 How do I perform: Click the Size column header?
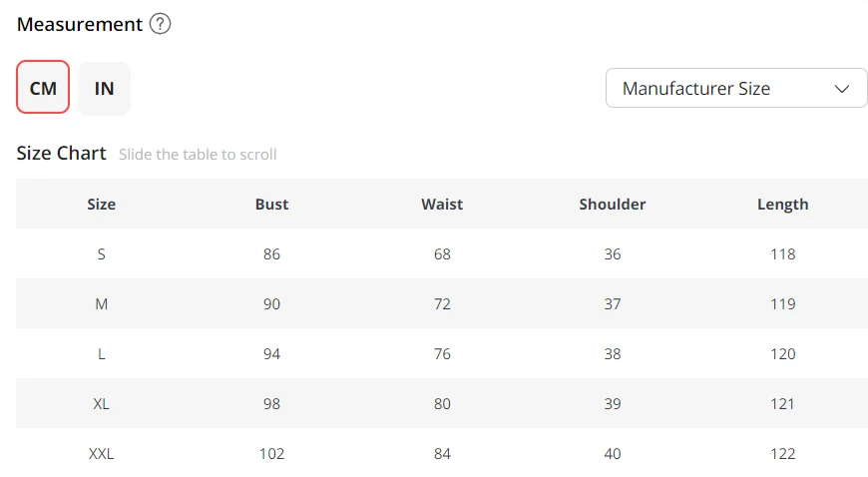(x=102, y=204)
